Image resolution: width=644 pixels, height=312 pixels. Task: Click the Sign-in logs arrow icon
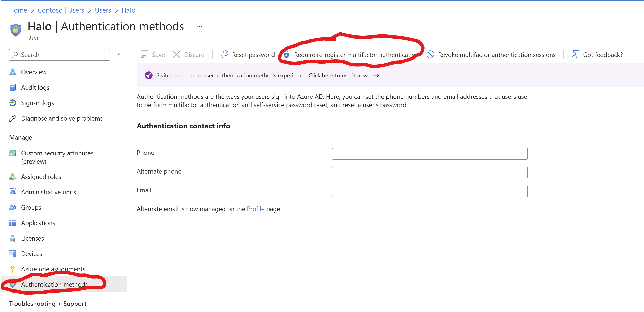click(x=13, y=103)
